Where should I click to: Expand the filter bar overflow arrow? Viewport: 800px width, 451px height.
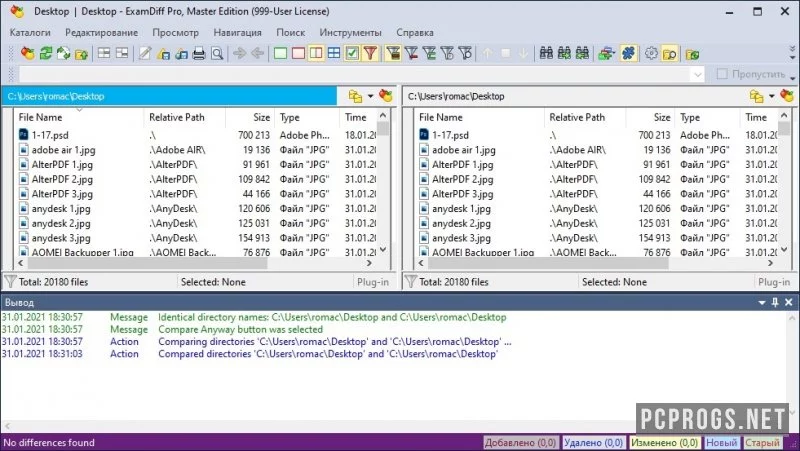[793, 78]
